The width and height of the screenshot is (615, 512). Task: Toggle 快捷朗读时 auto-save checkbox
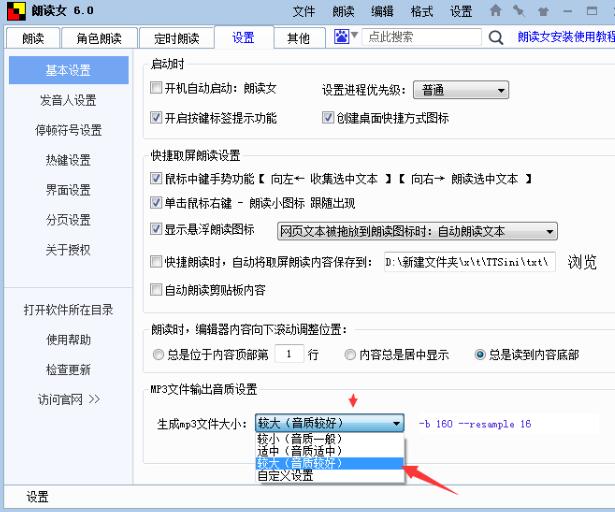tap(156, 261)
